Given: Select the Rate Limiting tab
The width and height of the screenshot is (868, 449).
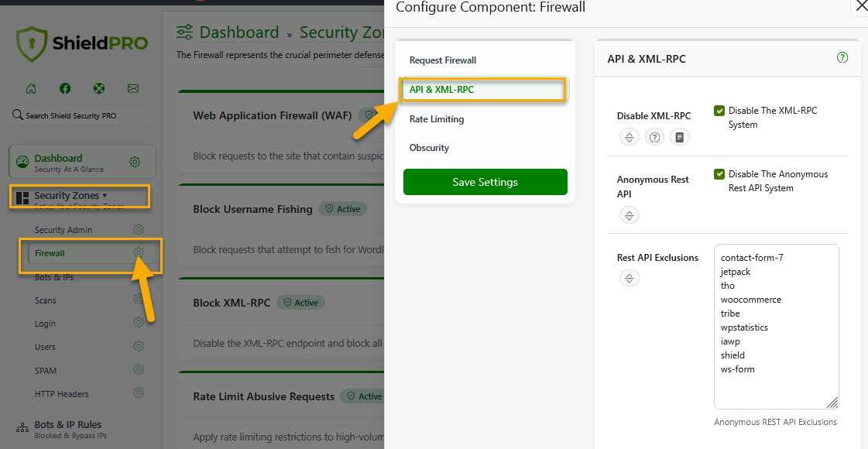Looking at the screenshot, I should [437, 119].
